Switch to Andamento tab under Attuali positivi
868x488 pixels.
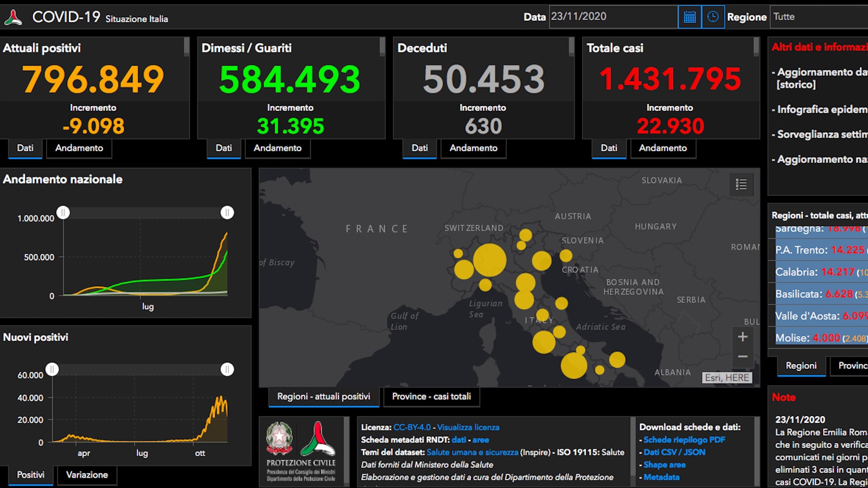79,148
